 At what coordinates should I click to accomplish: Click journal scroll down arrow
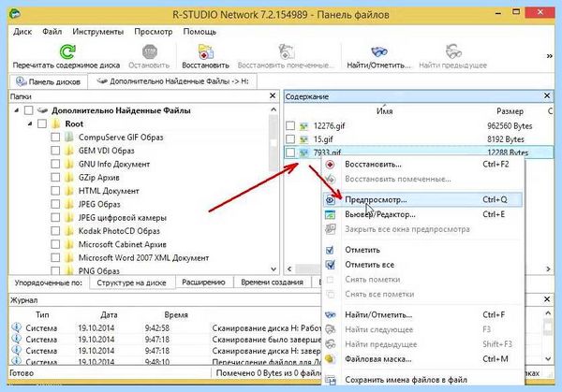pos(548,358)
